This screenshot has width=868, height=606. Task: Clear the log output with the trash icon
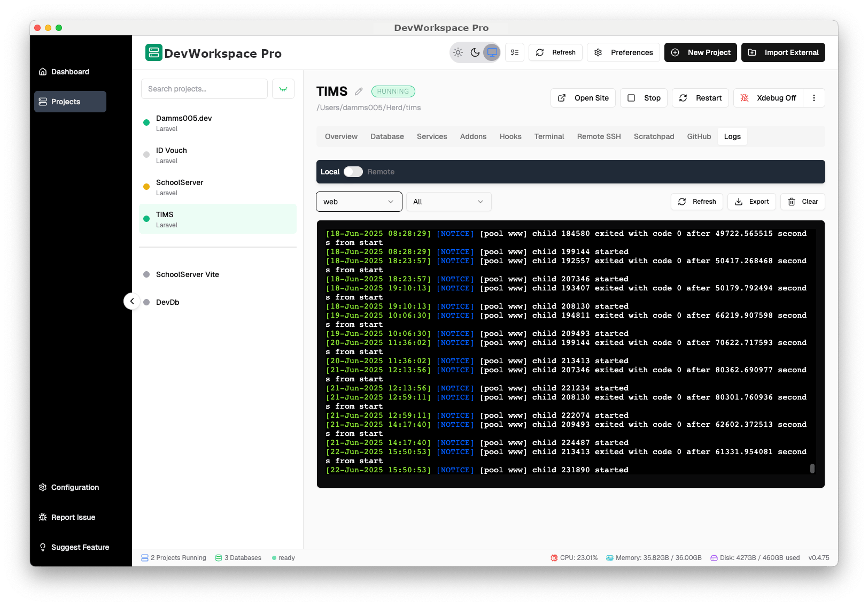coord(802,202)
